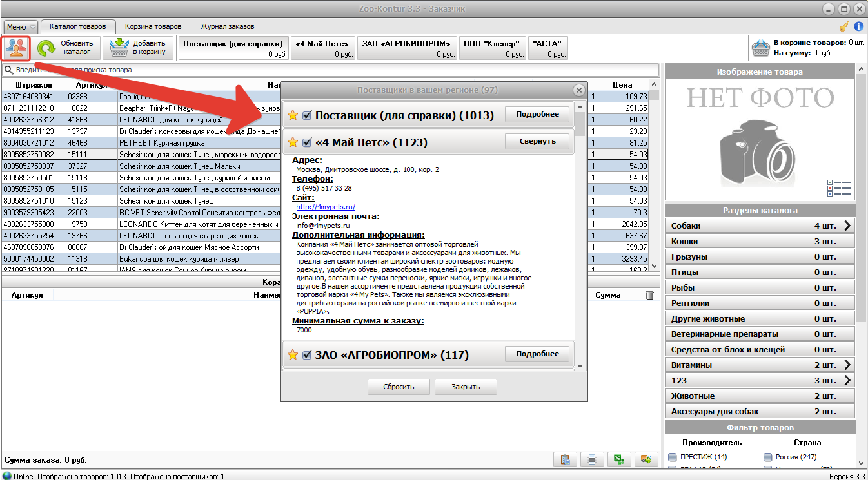Close the suppliers dialog with X

579,90
